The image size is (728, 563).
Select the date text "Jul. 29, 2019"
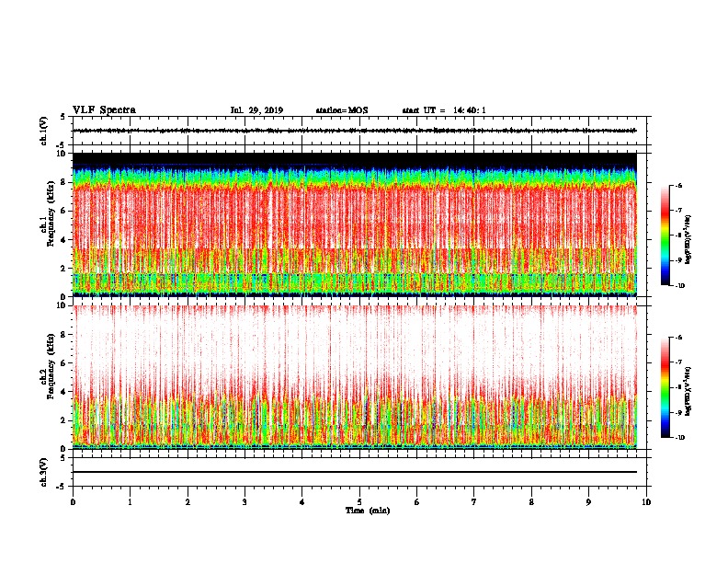[256, 110]
